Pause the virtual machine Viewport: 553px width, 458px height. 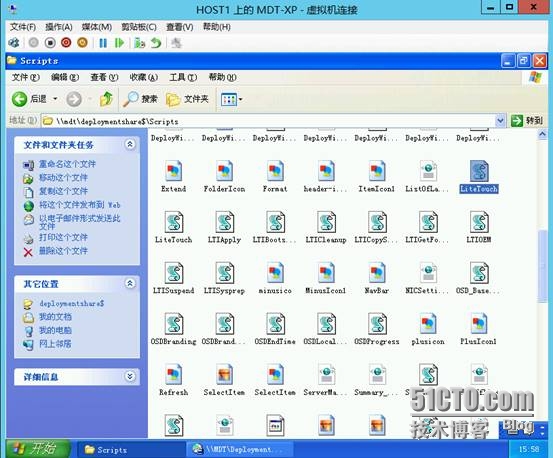(x=103, y=43)
